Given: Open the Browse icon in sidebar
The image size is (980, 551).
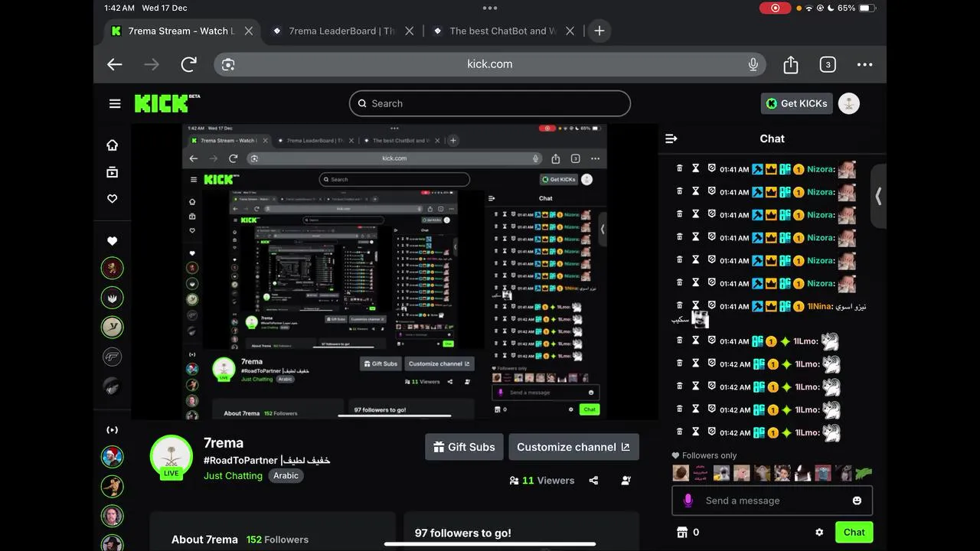Looking at the screenshot, I should click(113, 172).
